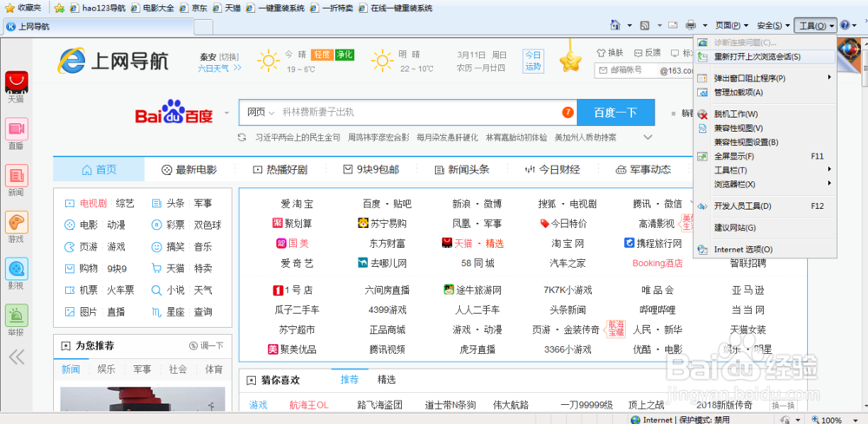Open the games sidebar icon

point(16,222)
